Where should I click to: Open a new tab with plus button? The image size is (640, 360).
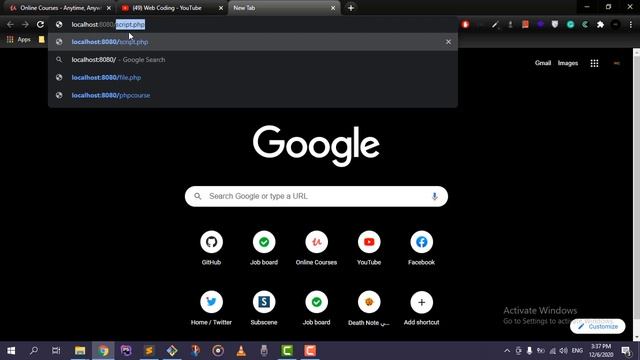351,8
